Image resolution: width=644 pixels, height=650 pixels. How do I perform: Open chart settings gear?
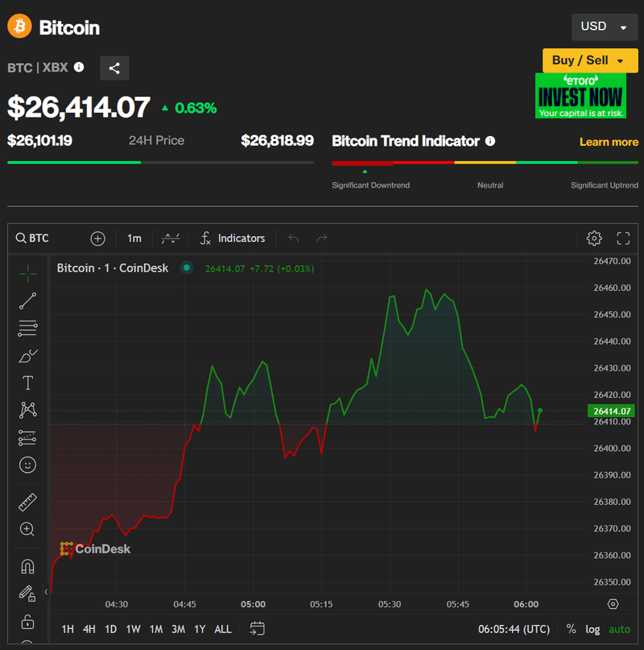[x=594, y=238]
